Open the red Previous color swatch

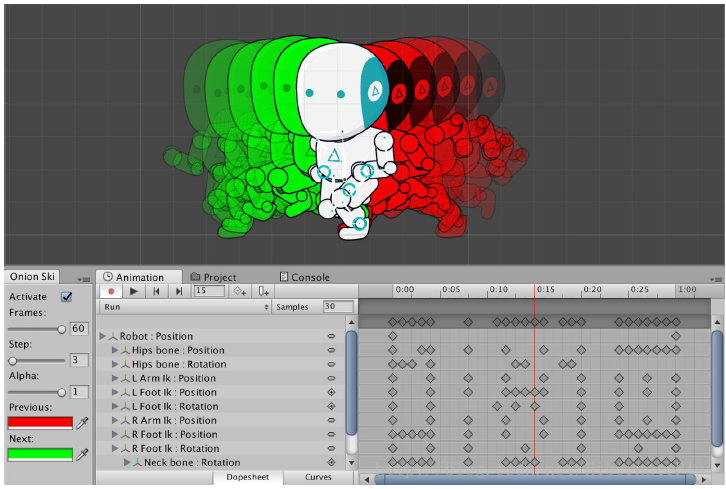(x=40, y=423)
